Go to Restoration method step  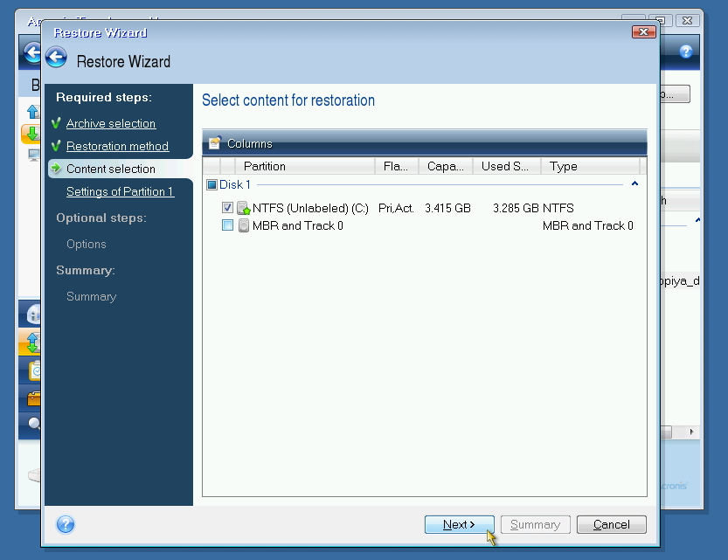click(117, 146)
